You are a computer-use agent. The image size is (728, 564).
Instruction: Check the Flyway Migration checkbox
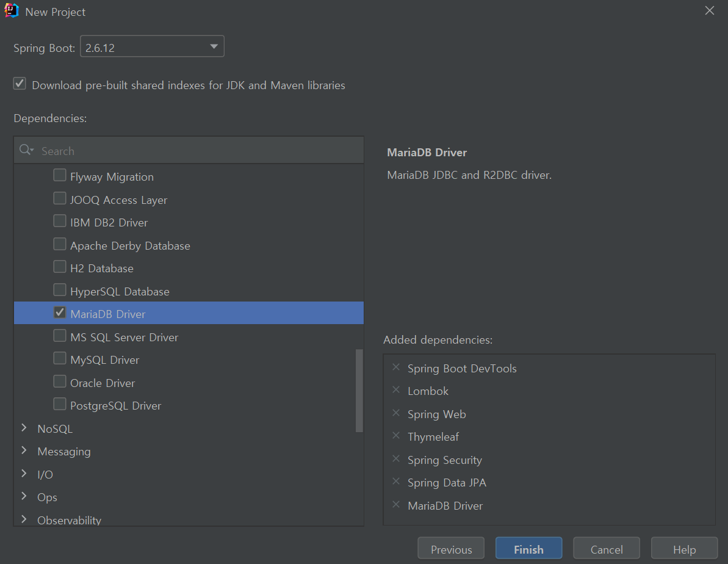click(x=59, y=175)
